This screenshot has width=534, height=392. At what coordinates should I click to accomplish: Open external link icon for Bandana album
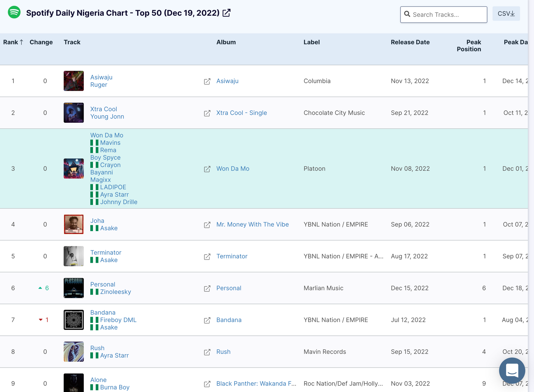(207, 320)
